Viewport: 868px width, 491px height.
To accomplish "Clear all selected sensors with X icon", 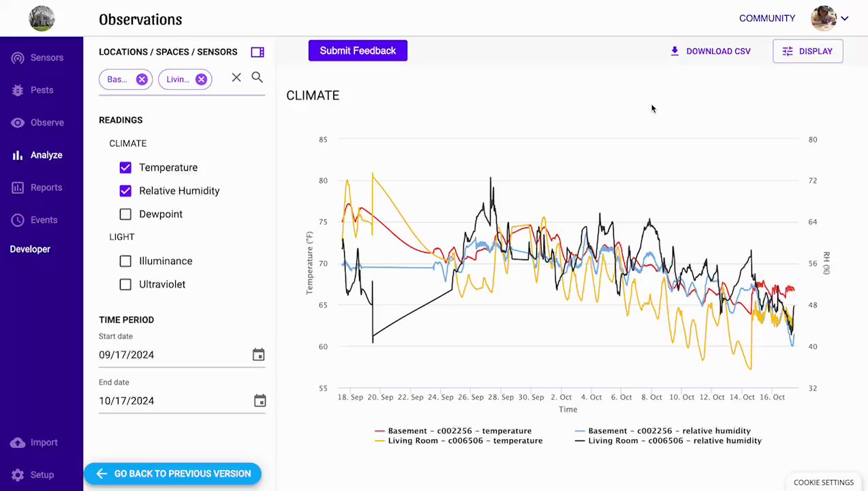I will pyautogui.click(x=236, y=78).
